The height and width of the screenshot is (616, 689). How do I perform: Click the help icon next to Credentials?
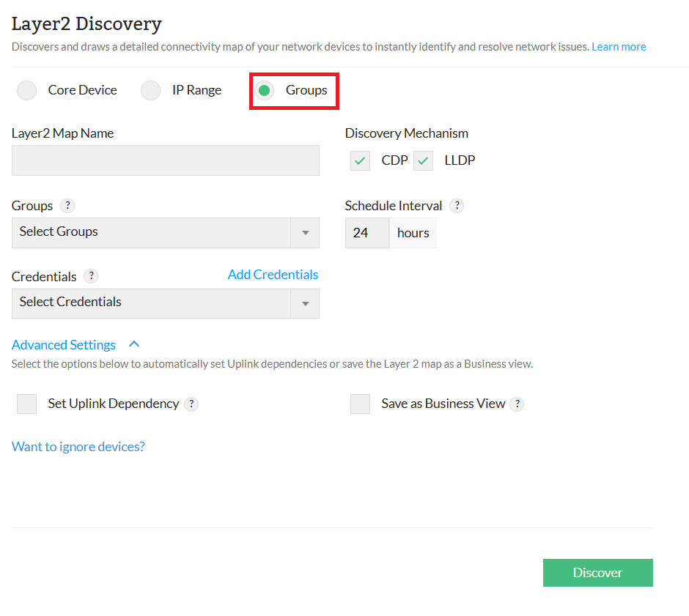pos(91,276)
